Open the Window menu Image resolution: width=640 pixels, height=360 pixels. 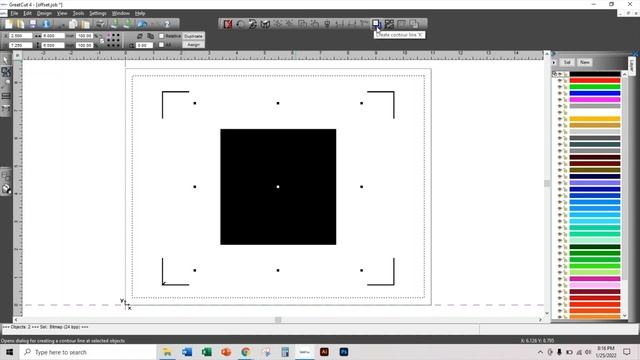click(120, 13)
